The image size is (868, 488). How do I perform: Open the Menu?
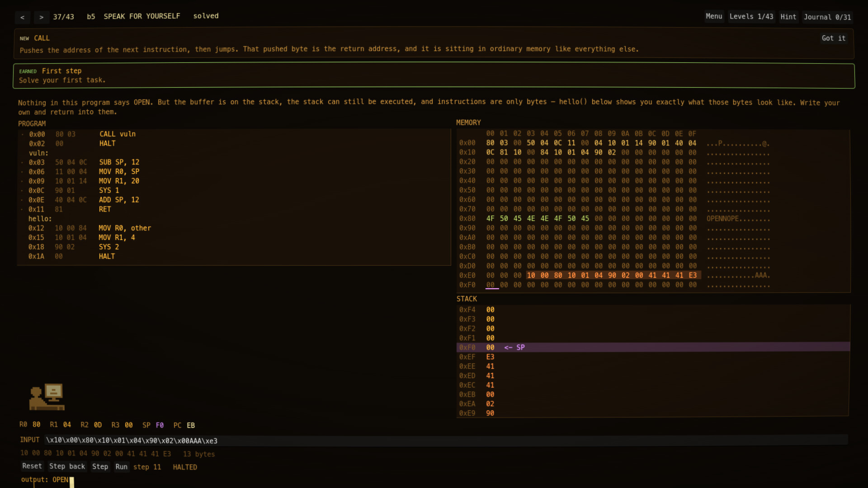click(x=714, y=17)
